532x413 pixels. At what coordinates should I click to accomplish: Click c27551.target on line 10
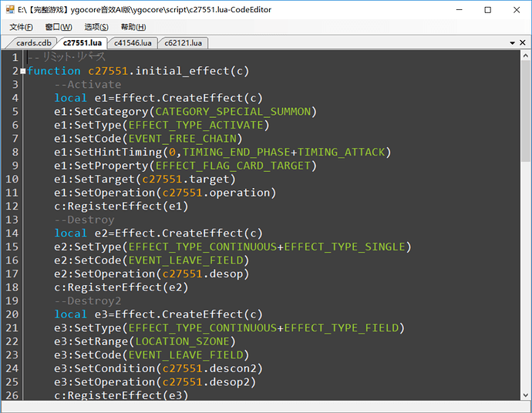point(186,180)
